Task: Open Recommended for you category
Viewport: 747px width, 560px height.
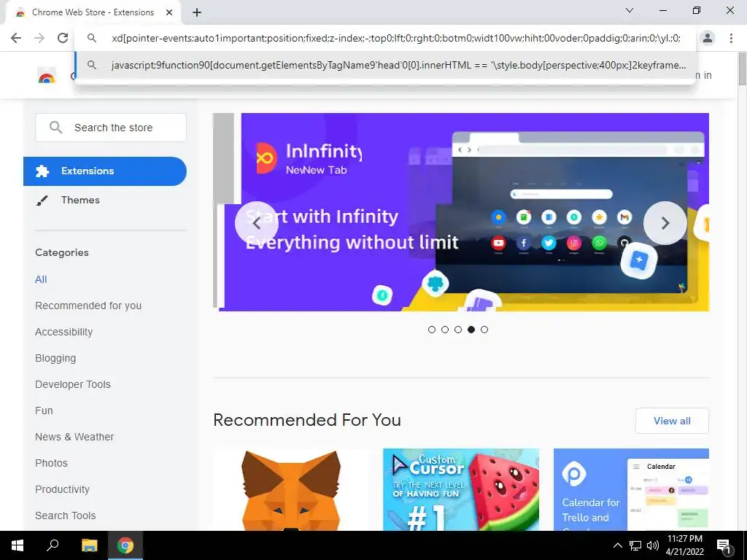Action: coord(88,306)
